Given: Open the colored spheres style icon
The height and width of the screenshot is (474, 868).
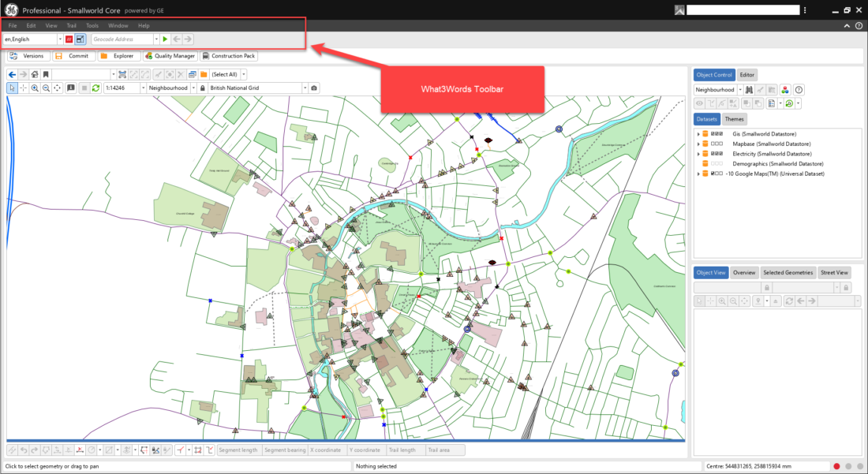Looking at the screenshot, I should click(785, 90).
